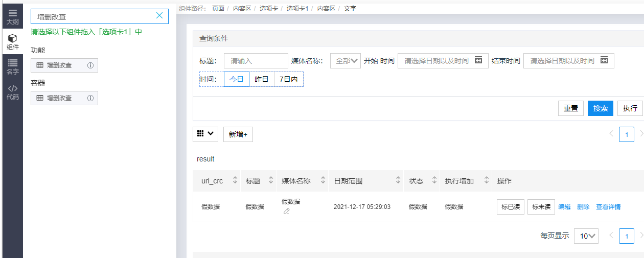Click info icon of 容器 增删改查 component

tap(90, 98)
